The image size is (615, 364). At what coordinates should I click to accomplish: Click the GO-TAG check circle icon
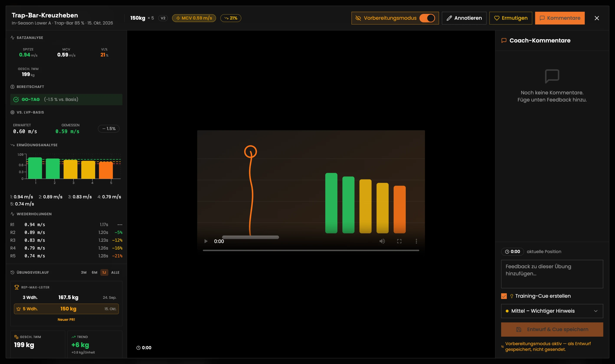point(16,99)
